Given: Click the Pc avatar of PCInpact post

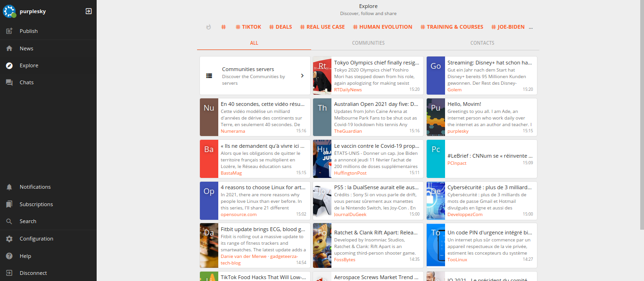Looking at the screenshot, I should [436, 159].
